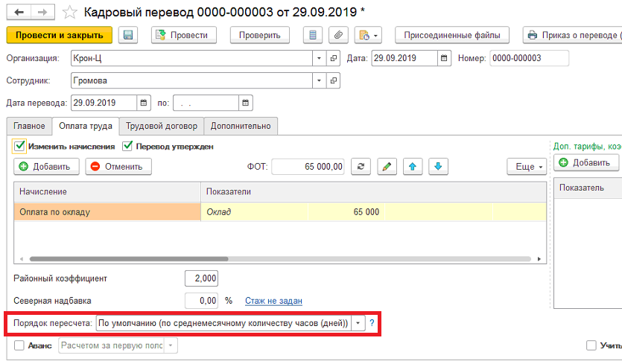The height and width of the screenshot is (364, 622).
Task: Toggle the Изменить начисления checkbox
Action: pyautogui.click(x=19, y=147)
